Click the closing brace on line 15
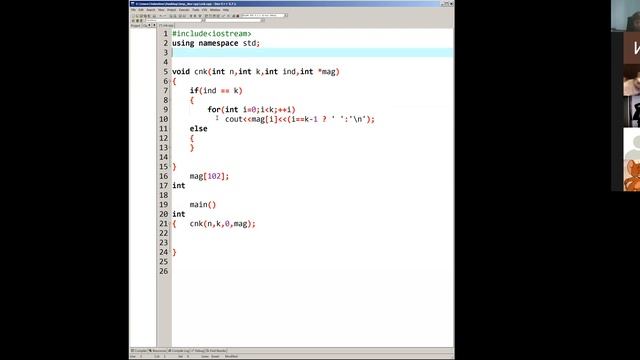 tap(174, 167)
